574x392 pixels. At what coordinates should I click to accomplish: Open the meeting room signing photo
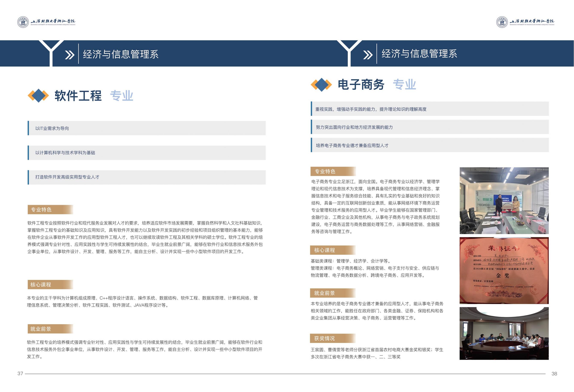[504, 201]
